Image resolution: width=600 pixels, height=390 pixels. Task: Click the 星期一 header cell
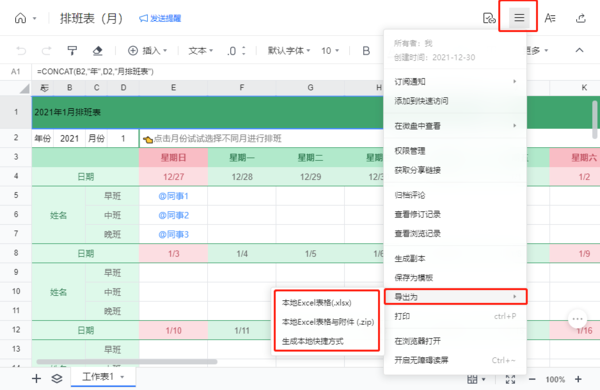(242, 158)
